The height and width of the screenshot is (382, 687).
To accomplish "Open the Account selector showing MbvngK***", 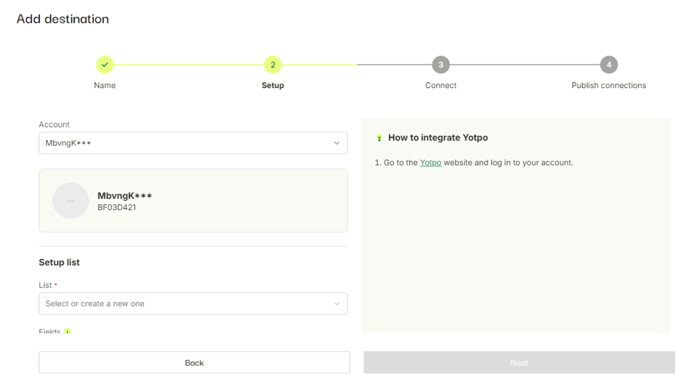I will coord(193,143).
